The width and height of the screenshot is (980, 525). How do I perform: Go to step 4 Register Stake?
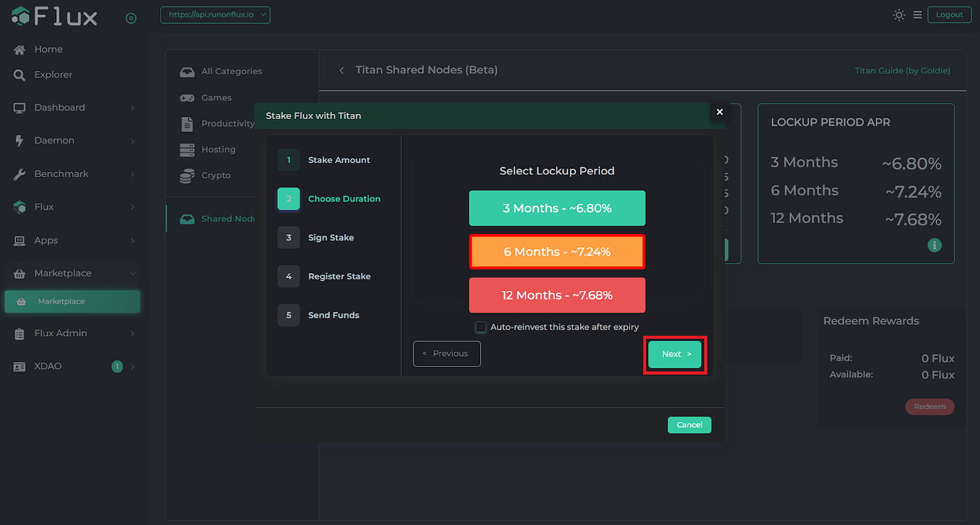click(x=324, y=276)
